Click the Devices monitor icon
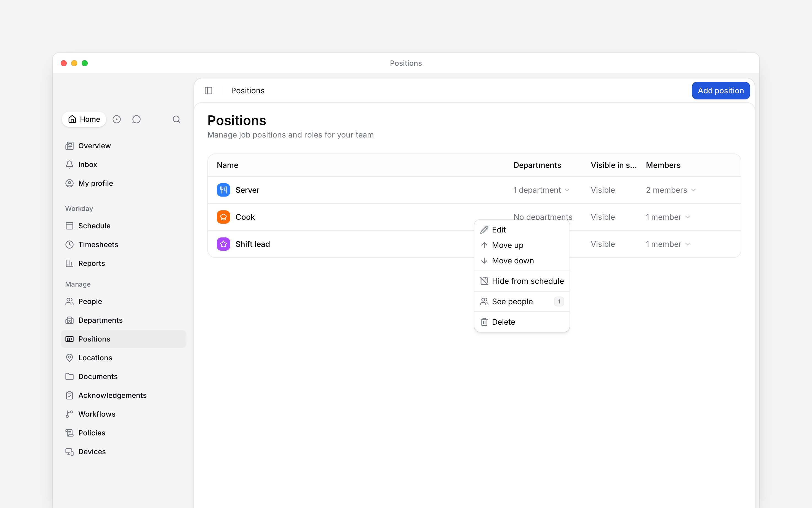The height and width of the screenshot is (508, 812). click(x=70, y=452)
